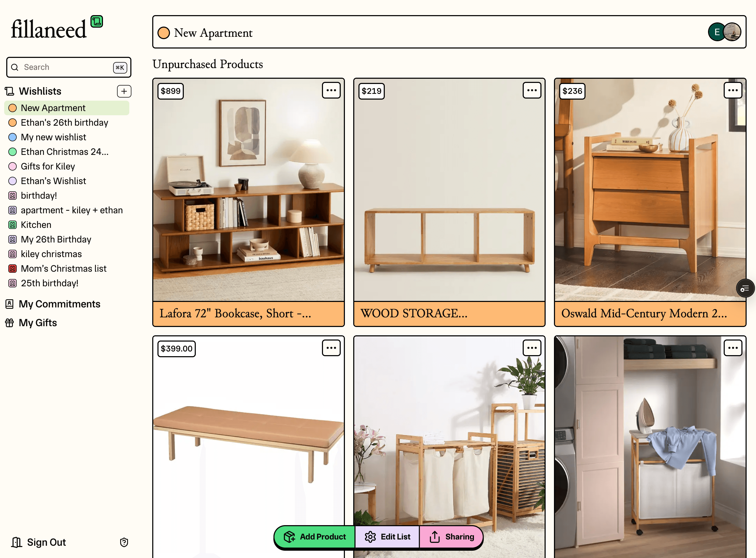Open the Oswald Mid-Century Modern nightstand image
This screenshot has height=558, width=756.
click(650, 190)
